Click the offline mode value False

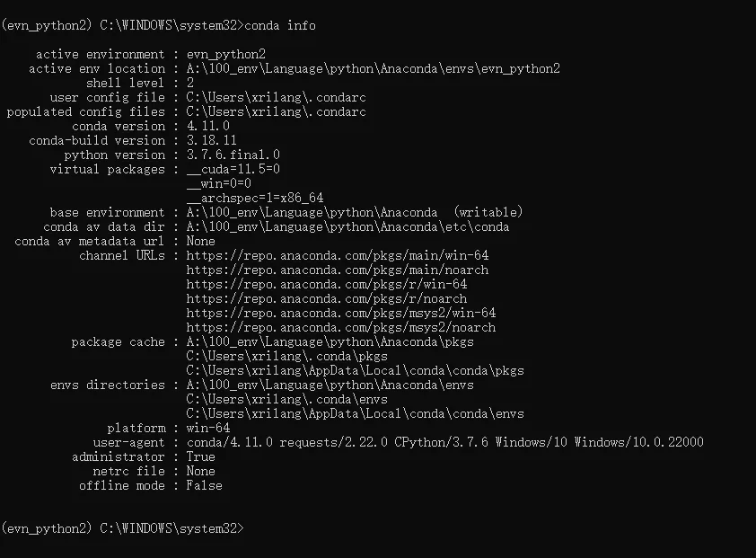[205, 486]
